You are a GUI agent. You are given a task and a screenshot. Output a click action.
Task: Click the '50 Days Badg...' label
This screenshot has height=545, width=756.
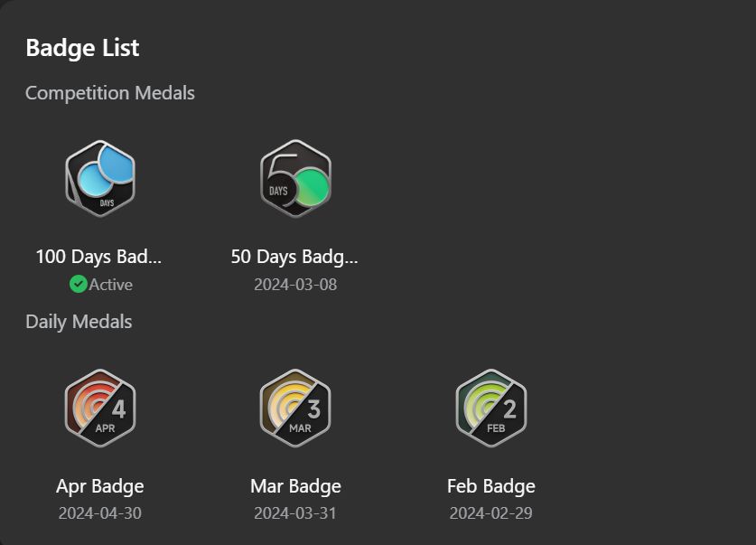pyautogui.click(x=294, y=257)
